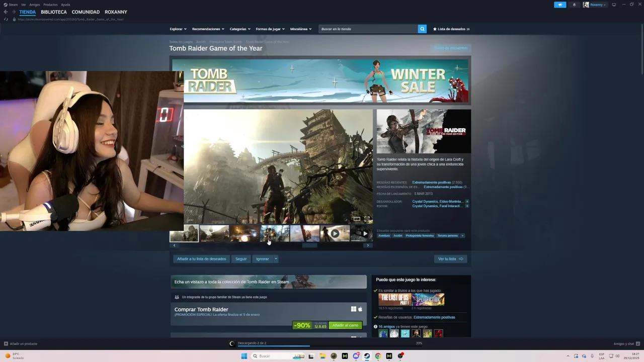Click the plus next to developer names
This screenshot has height=362, width=644.
click(x=467, y=202)
